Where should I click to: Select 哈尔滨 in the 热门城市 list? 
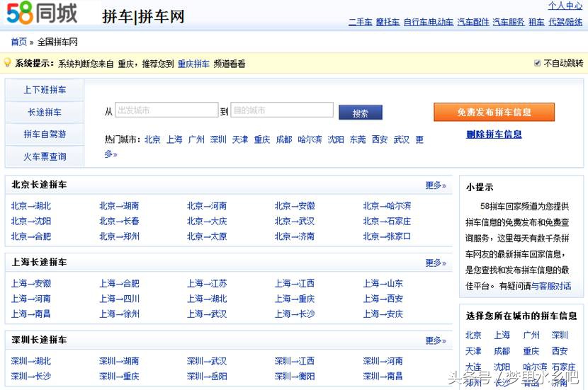pos(310,139)
